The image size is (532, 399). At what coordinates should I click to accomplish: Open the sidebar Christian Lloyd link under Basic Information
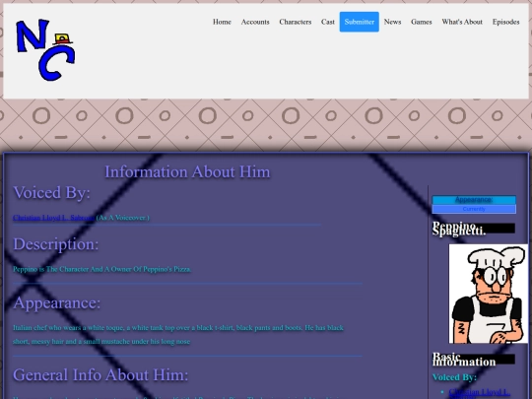click(479, 392)
